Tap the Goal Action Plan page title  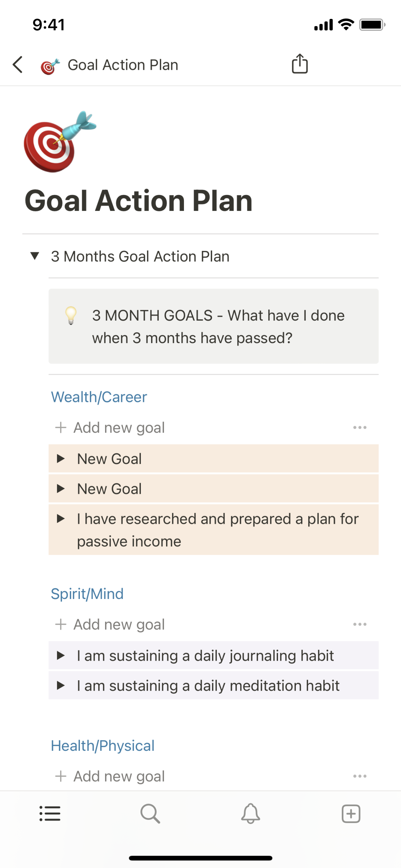coord(138,201)
